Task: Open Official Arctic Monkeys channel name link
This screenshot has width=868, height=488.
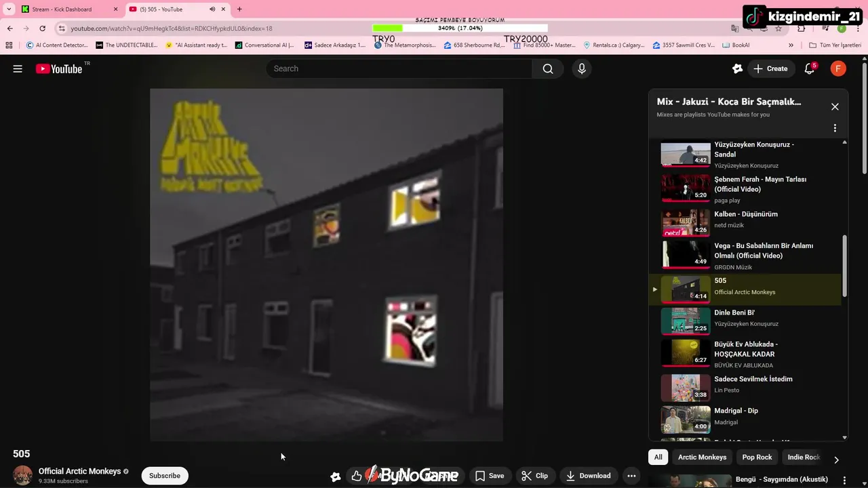Action: (x=79, y=471)
